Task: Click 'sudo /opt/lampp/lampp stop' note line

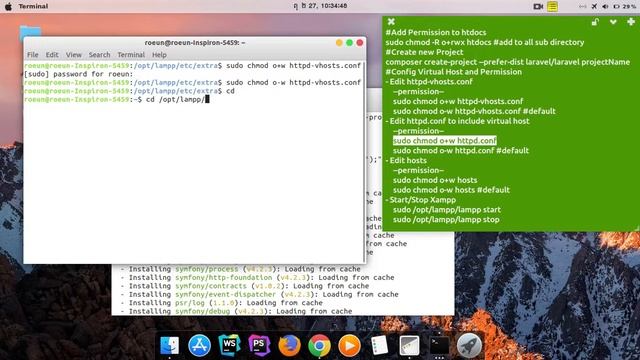Action: [x=446, y=219]
